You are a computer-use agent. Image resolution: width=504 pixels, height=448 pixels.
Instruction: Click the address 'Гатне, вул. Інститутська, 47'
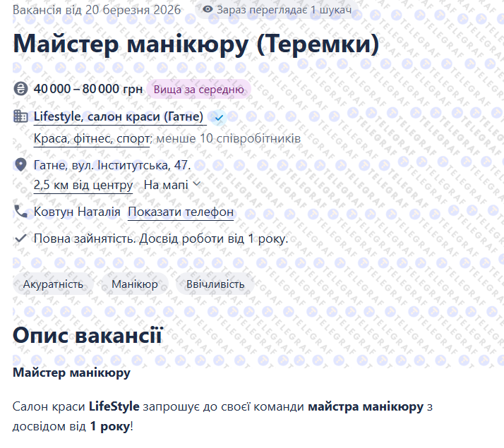tap(112, 165)
